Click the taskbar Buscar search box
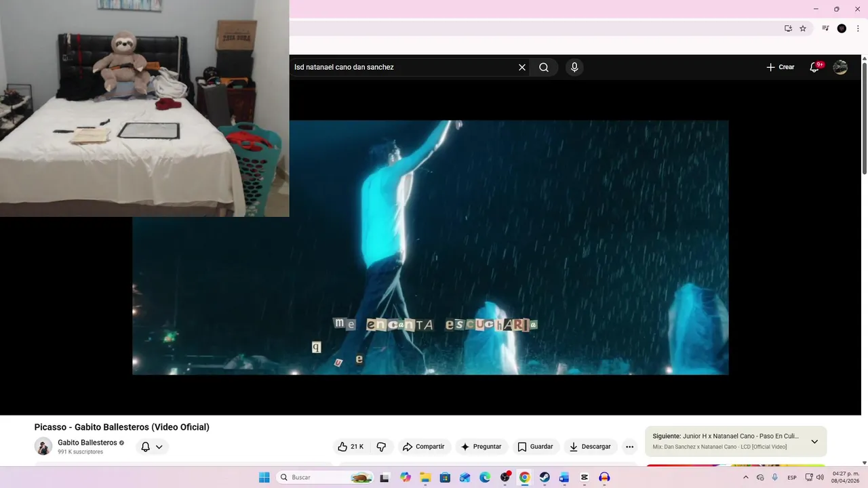This screenshot has height=488, width=868. [x=326, y=477]
